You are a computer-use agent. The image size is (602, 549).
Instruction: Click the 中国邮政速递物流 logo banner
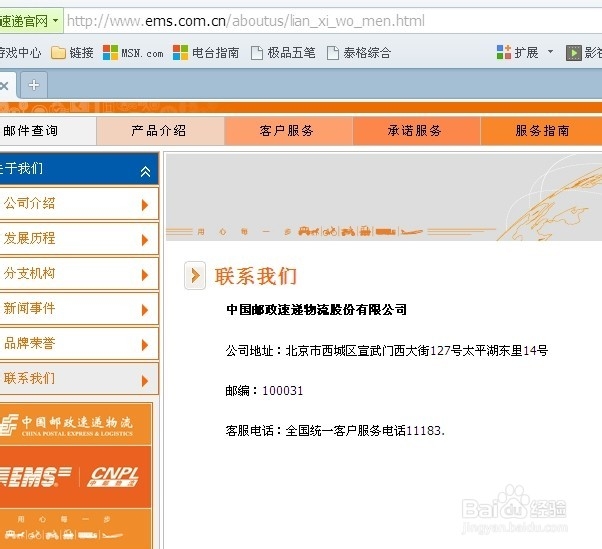point(76,425)
